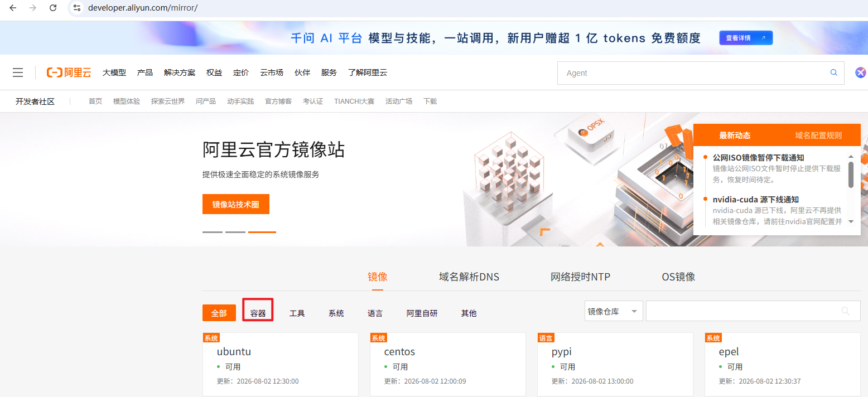Open the epel mirror card
This screenshot has width=868, height=397.
point(783,365)
